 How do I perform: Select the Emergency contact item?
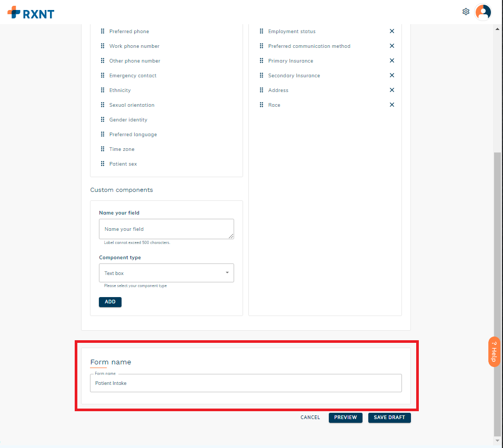133,76
